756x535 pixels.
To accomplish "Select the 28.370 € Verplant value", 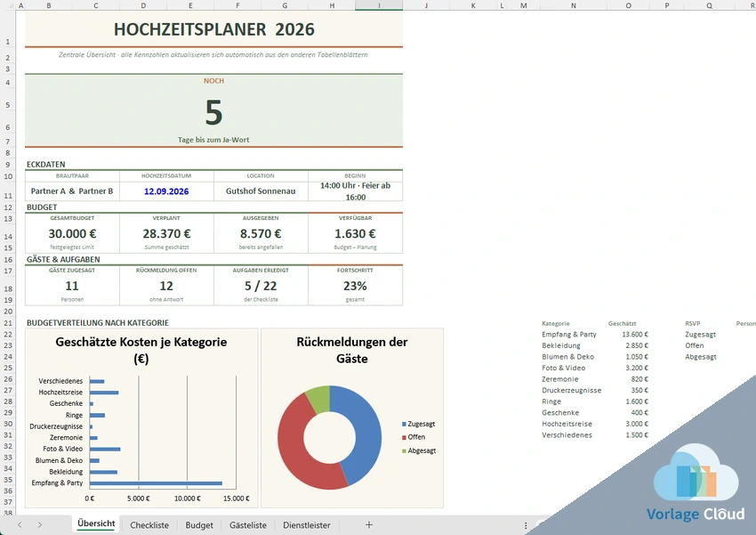I will tap(166, 233).
